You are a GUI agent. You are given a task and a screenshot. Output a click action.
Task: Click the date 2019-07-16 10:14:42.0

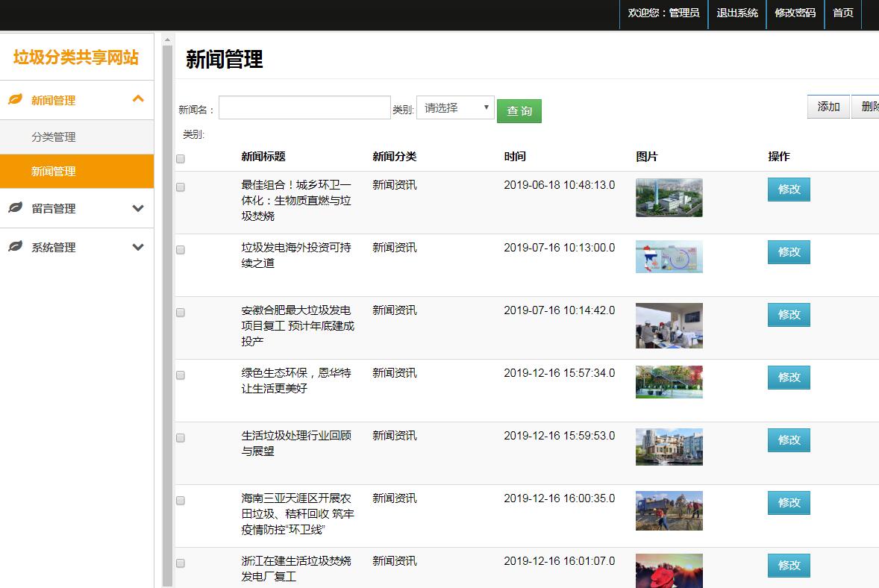[560, 310]
